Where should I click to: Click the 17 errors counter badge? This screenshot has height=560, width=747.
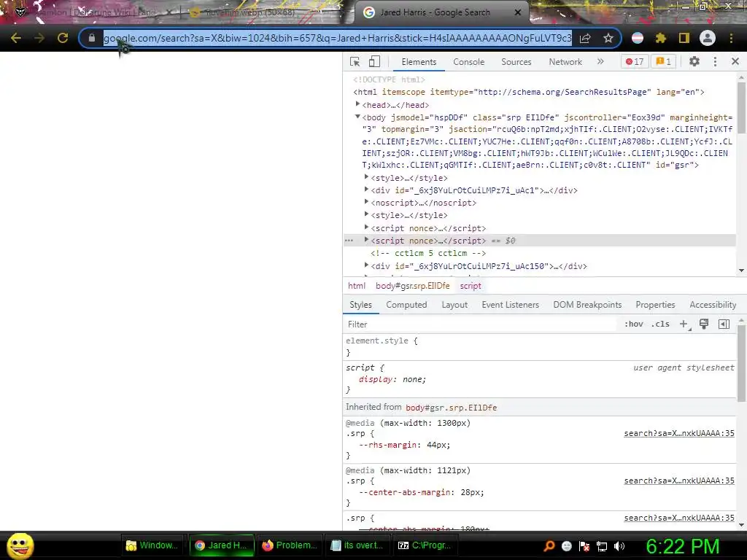(x=635, y=61)
